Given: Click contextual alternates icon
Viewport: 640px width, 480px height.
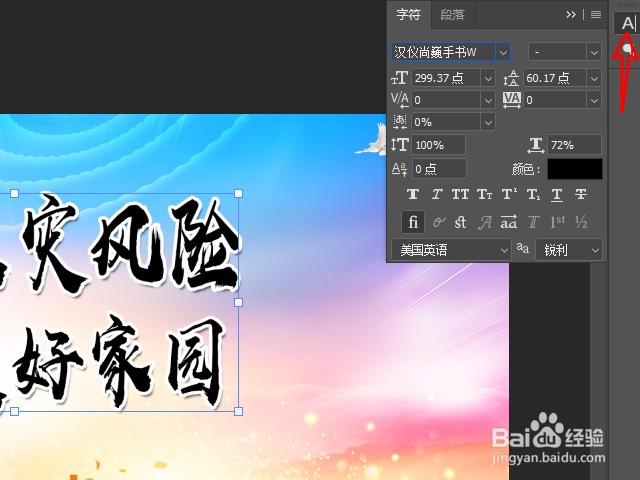Looking at the screenshot, I should tap(439, 222).
